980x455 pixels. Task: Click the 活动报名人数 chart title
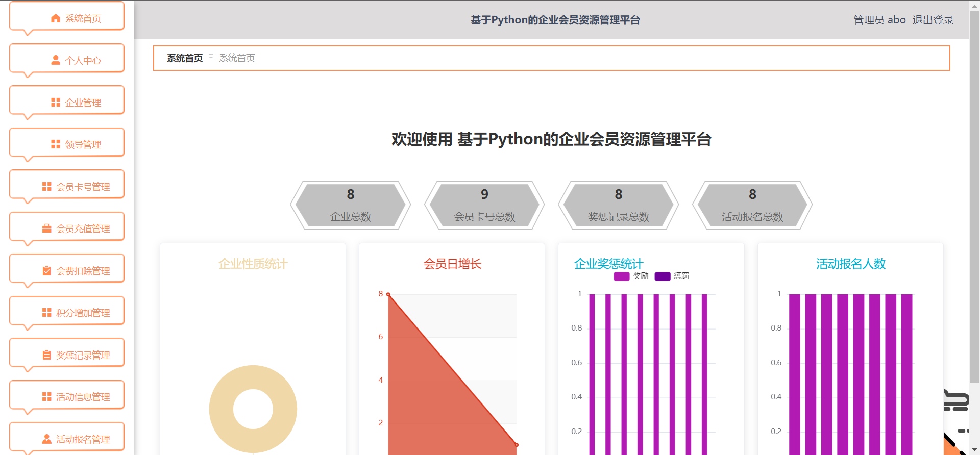pos(850,264)
